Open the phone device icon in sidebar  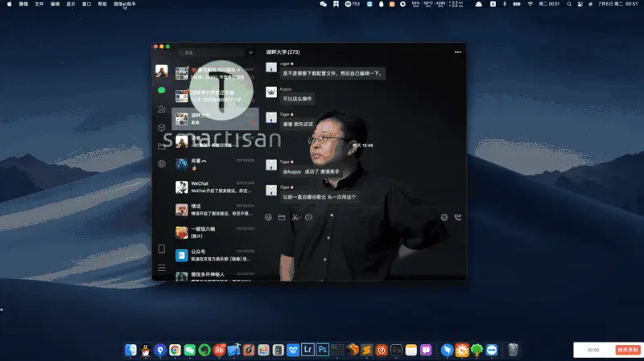click(162, 249)
